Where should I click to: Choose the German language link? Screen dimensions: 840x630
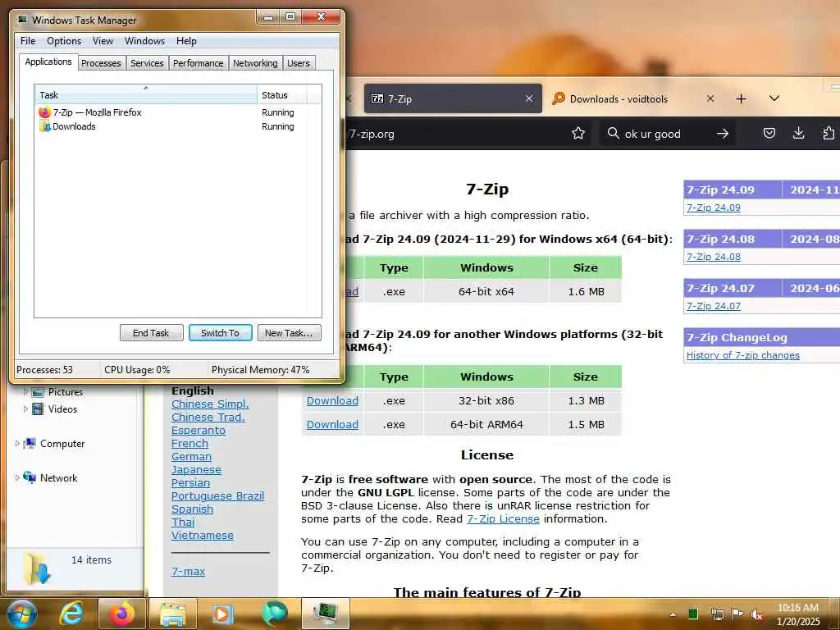coord(191,456)
